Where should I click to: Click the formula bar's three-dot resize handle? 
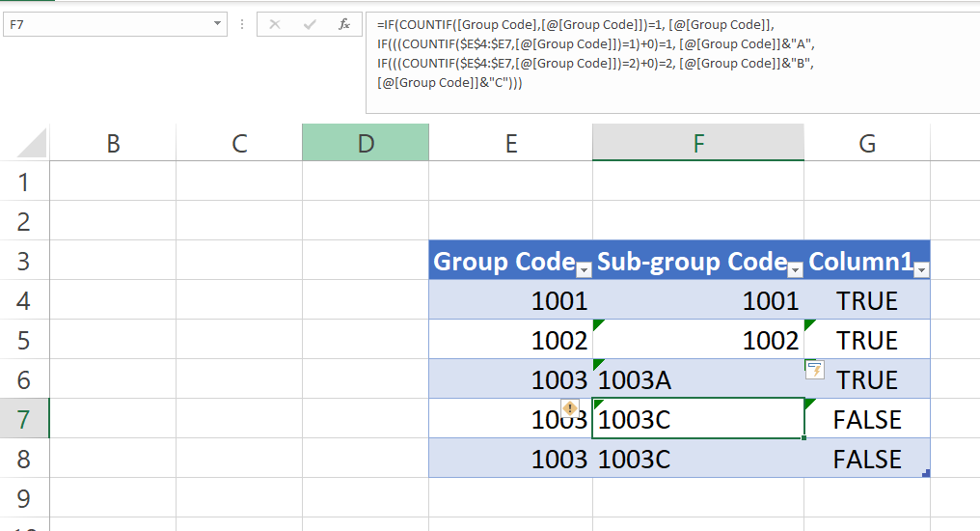(x=241, y=24)
